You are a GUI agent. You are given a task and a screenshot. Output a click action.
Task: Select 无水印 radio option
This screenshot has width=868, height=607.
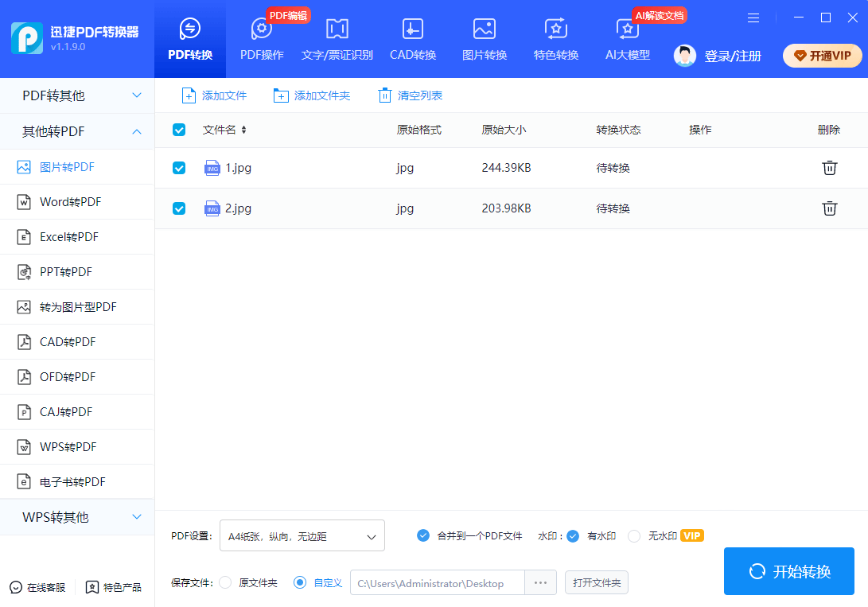(x=634, y=536)
